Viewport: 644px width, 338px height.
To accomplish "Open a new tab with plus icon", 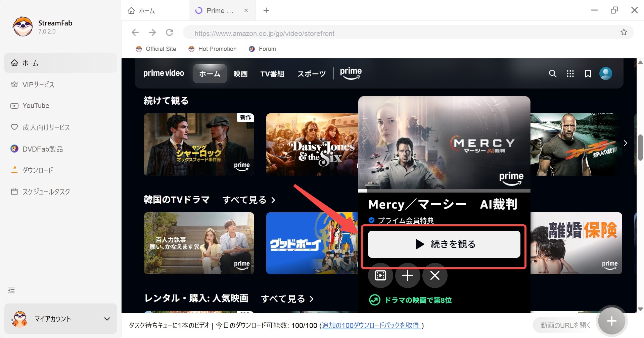I will click(x=266, y=10).
